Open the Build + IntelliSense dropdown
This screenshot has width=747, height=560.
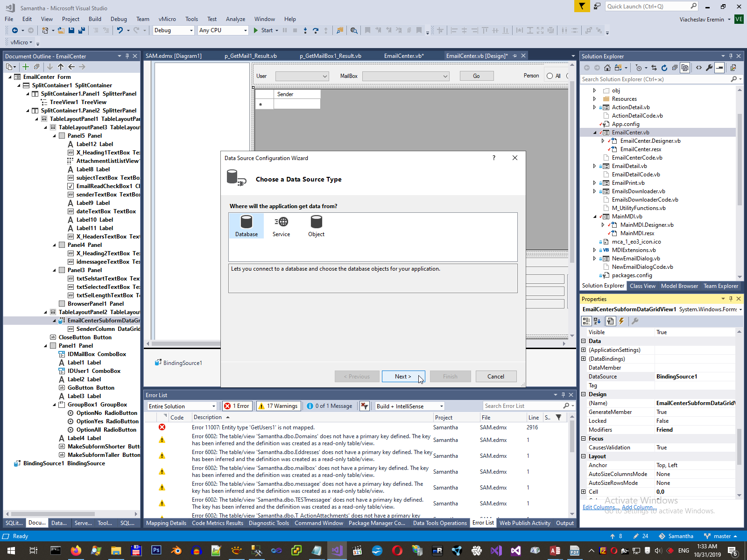coord(410,406)
